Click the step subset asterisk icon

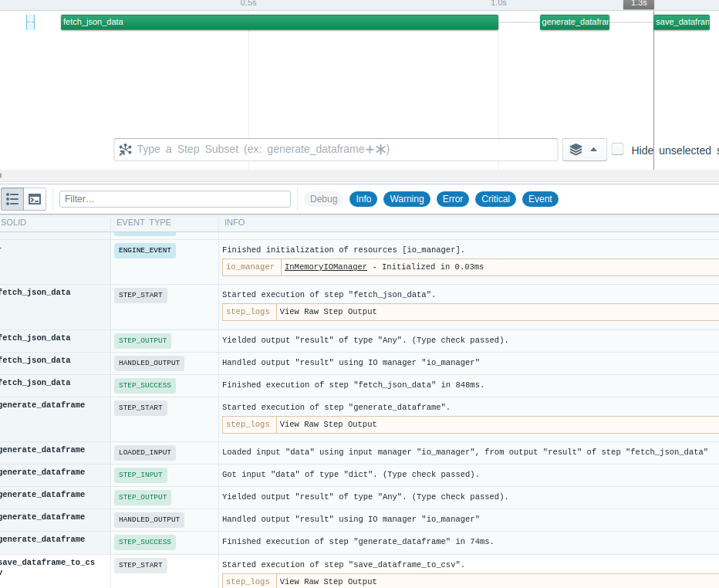125,150
